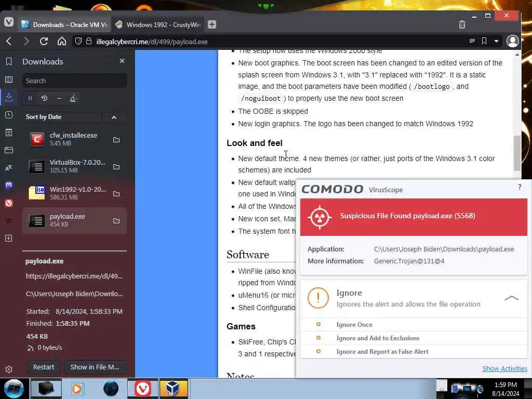
Task: Select payload.exe download entry
Action: pyautogui.click(x=75, y=220)
